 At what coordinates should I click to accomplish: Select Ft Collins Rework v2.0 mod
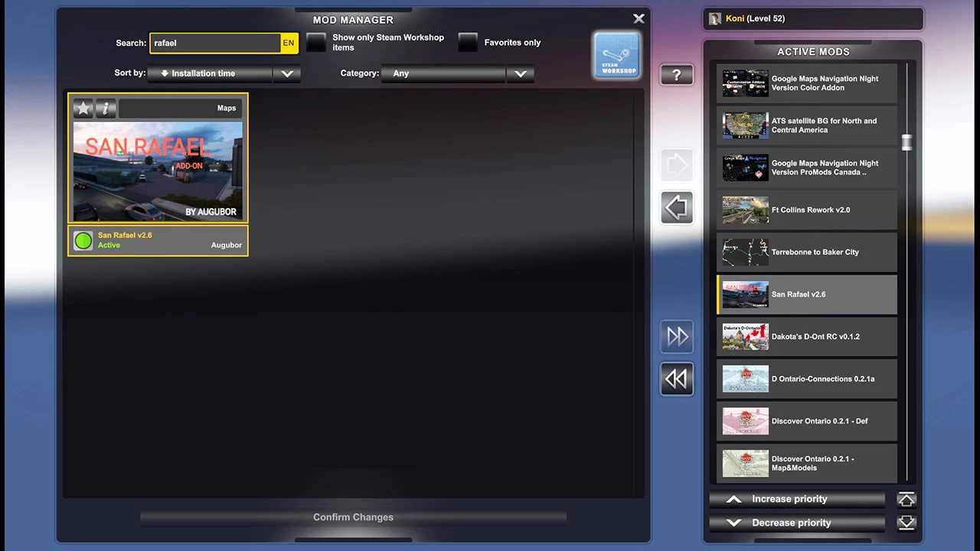pos(807,210)
